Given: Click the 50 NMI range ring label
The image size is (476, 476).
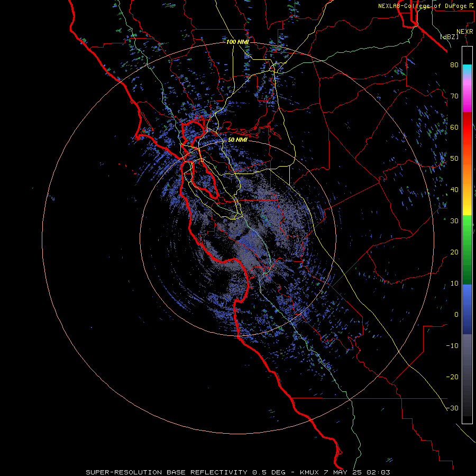Looking at the screenshot, I should tap(237, 140).
